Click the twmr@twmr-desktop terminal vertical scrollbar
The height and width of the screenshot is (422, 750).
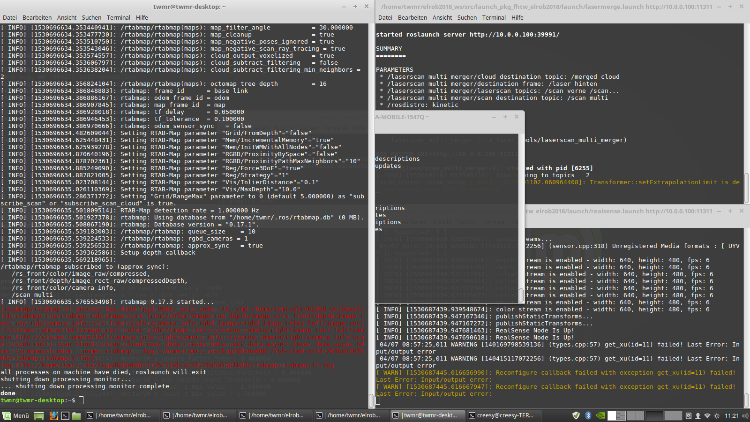pyautogui.click(x=368, y=200)
